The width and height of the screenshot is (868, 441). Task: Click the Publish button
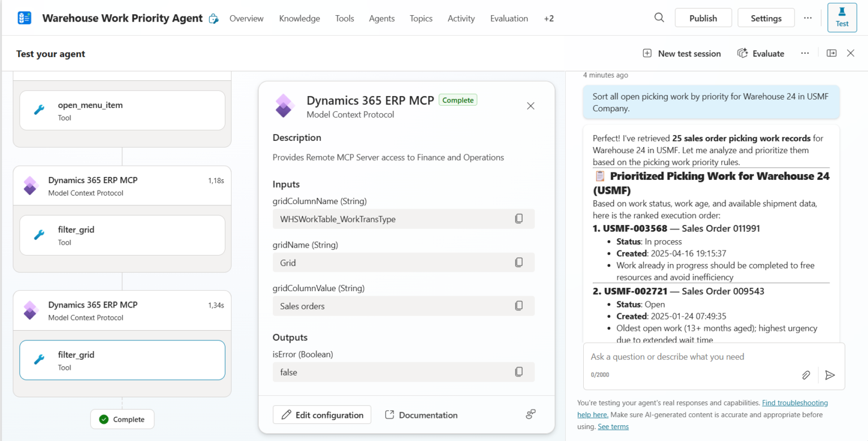[x=703, y=18]
